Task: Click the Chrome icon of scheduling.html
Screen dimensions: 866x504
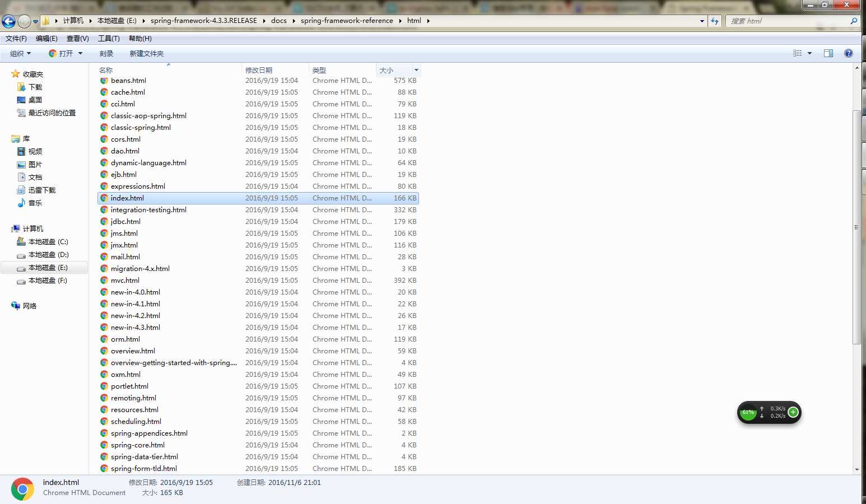Action: click(x=104, y=421)
